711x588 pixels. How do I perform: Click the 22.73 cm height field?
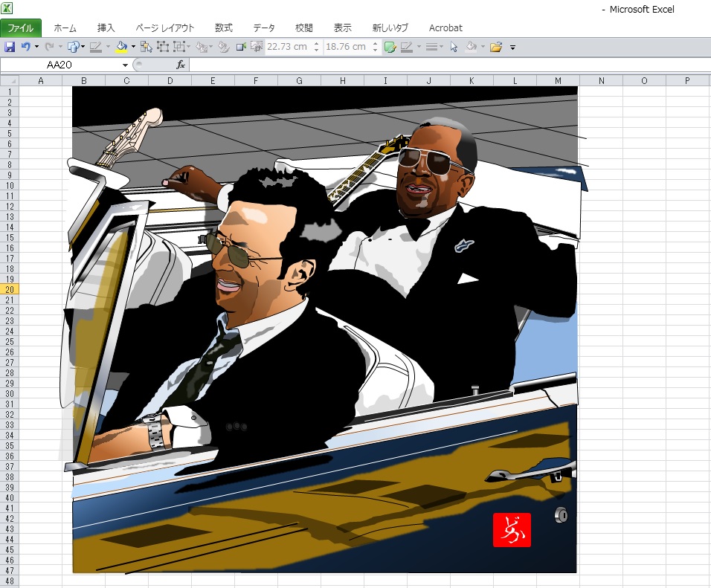click(288, 47)
